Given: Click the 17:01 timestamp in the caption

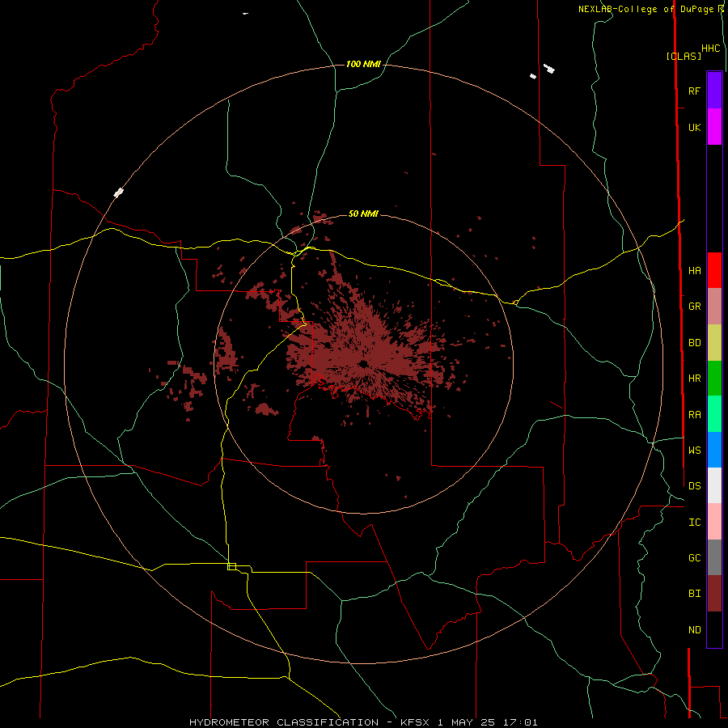Looking at the screenshot, I should (x=520, y=722).
